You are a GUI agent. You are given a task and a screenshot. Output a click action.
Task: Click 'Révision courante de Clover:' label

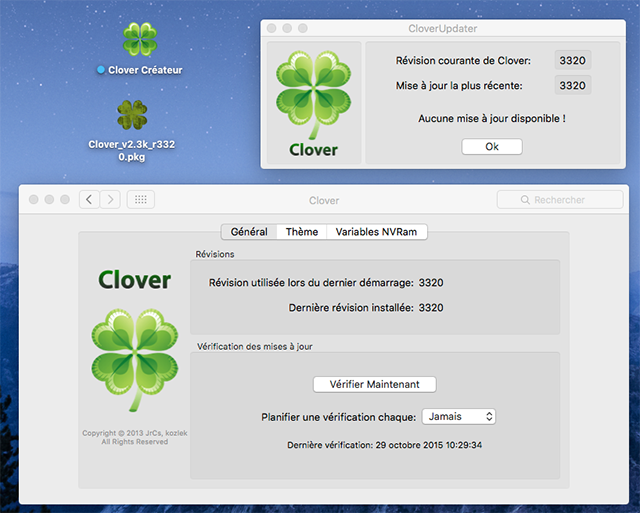click(463, 61)
